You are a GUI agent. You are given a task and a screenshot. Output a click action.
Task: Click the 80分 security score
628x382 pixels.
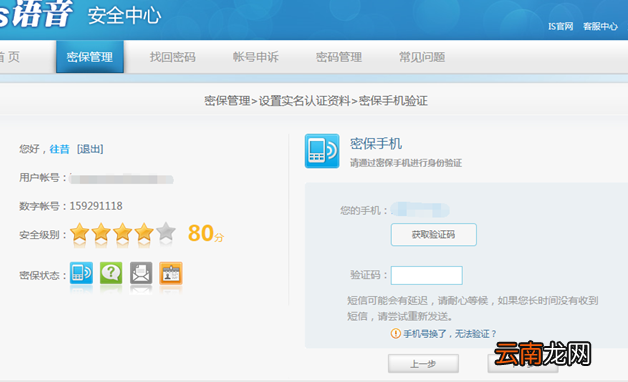coord(206,233)
